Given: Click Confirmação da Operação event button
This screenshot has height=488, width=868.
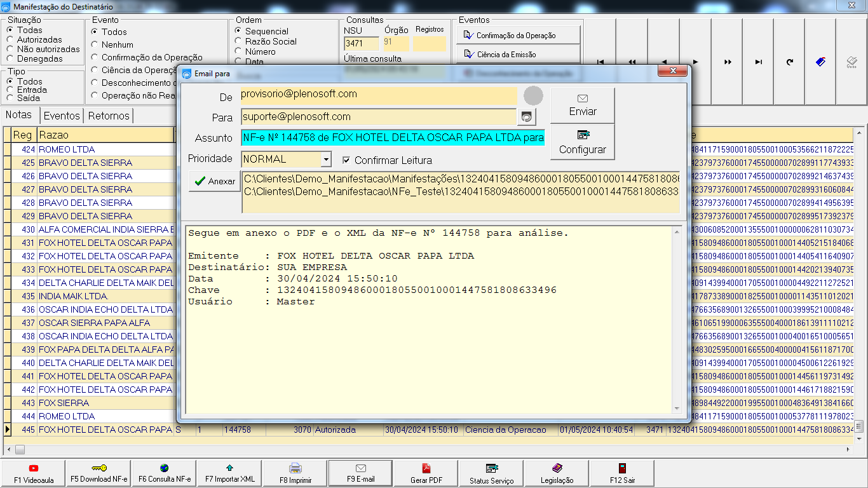Looking at the screenshot, I should (x=519, y=36).
